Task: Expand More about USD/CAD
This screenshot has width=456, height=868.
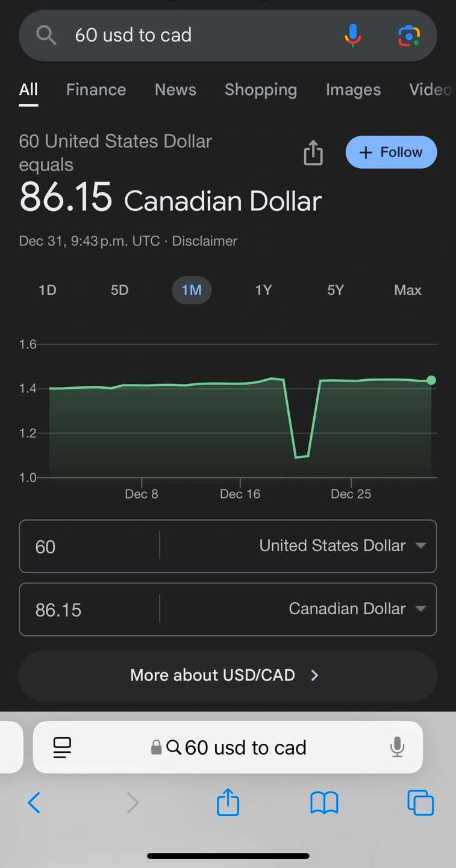Action: (x=228, y=675)
